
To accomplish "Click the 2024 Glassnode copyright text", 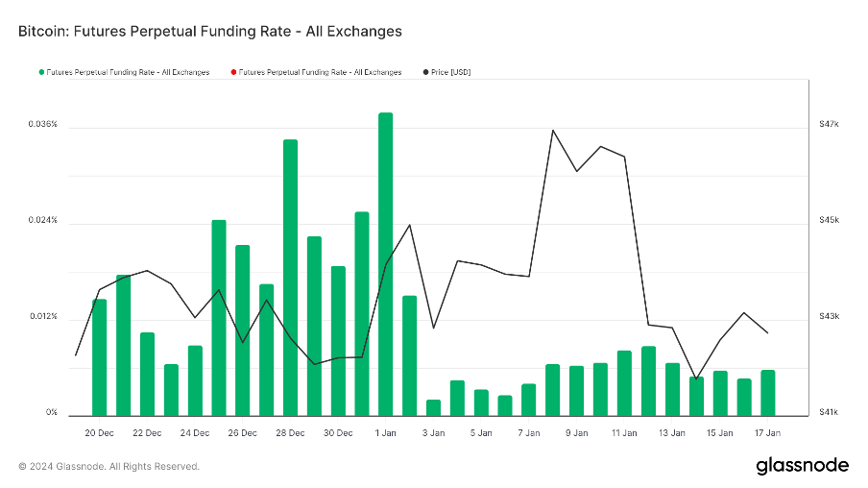I will tap(108, 467).
